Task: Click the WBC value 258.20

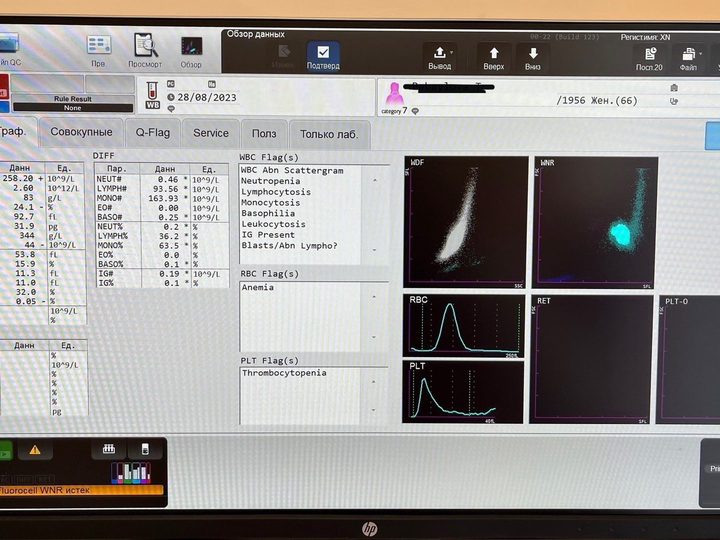Action: 18,178
